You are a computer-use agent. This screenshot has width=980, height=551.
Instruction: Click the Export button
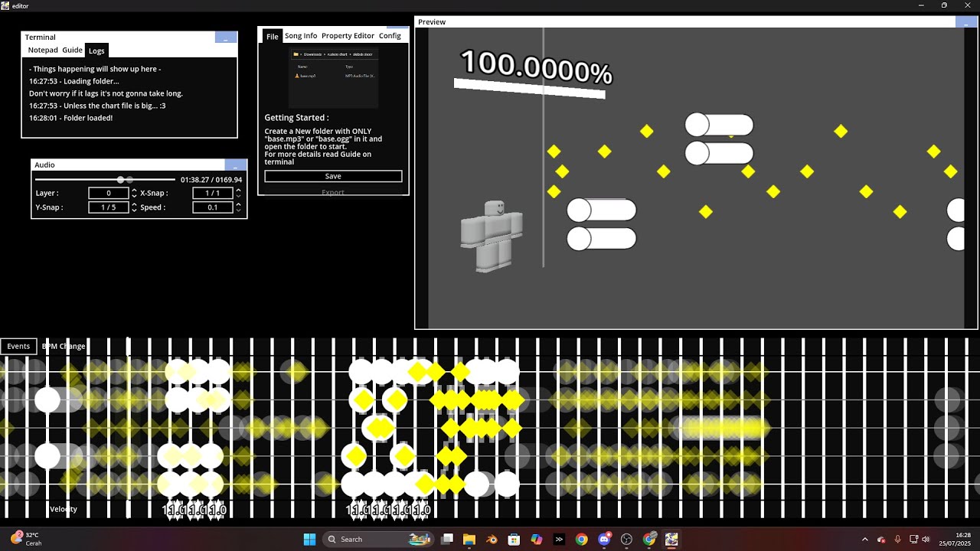333,191
